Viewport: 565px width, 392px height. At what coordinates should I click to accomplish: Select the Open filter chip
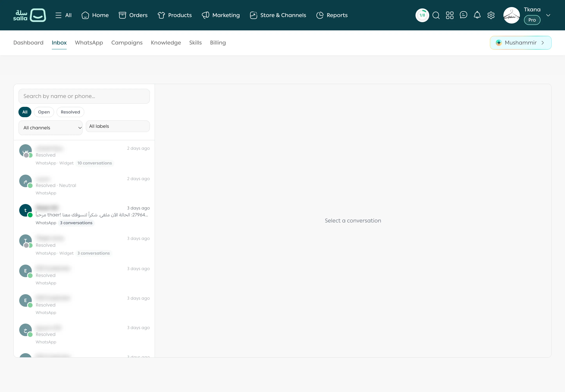[44, 112]
